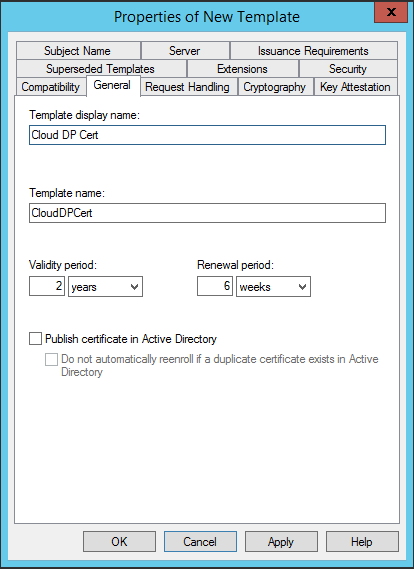This screenshot has width=414, height=569.
Task: Click the Validity period number field
Action: (x=47, y=286)
